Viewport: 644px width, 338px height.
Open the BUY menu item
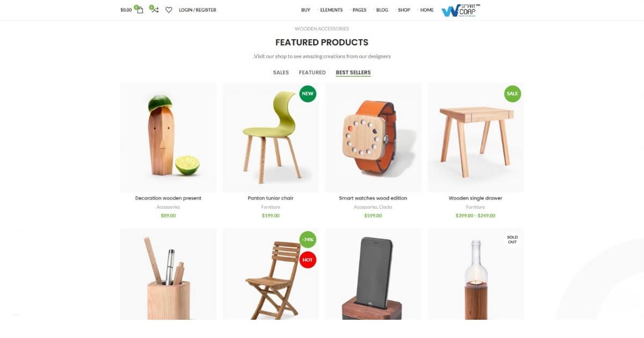305,10
